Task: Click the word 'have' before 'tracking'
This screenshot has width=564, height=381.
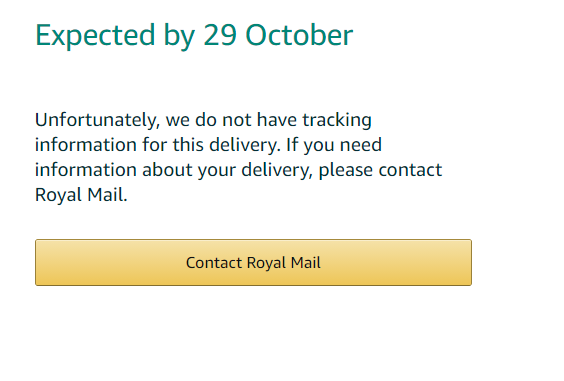Action: click(x=277, y=120)
